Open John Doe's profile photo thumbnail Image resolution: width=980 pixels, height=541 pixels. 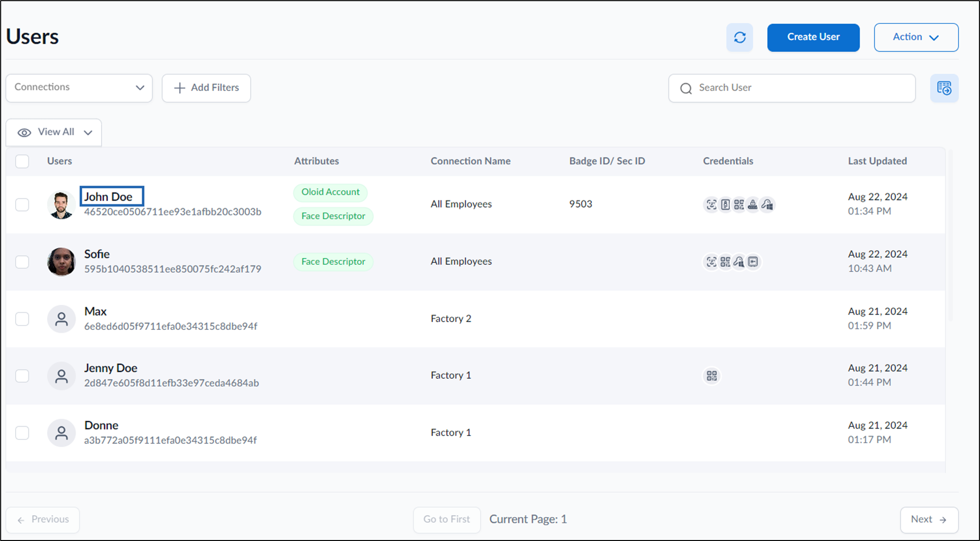tap(61, 205)
